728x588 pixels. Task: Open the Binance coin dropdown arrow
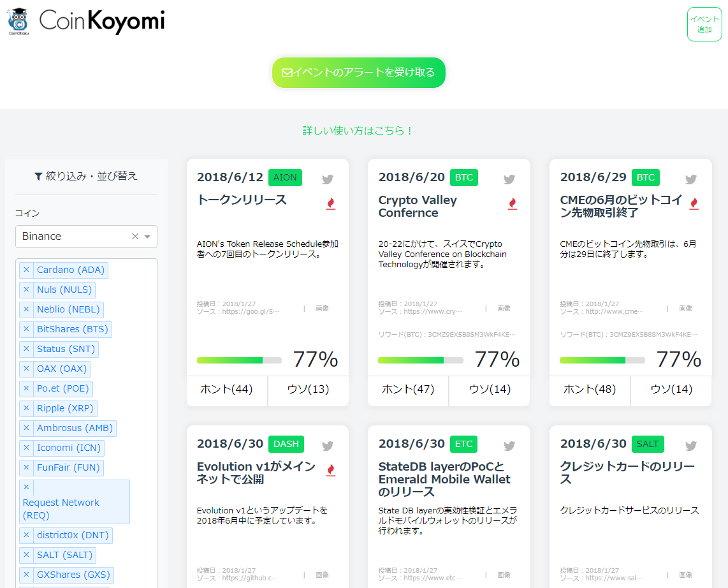[148, 237]
